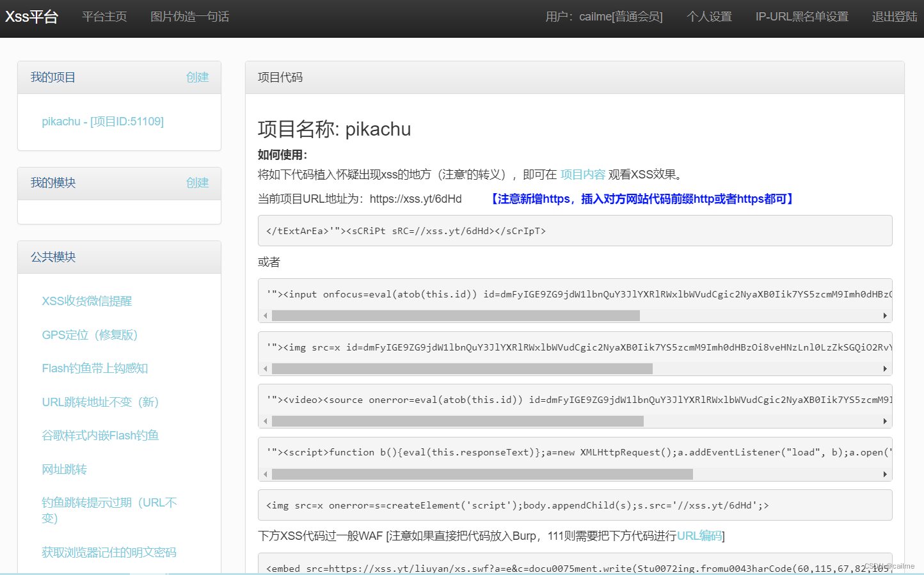This screenshot has height=575, width=924.
Task: Click right scroll arrow of video source snippet
Action: 885,421
